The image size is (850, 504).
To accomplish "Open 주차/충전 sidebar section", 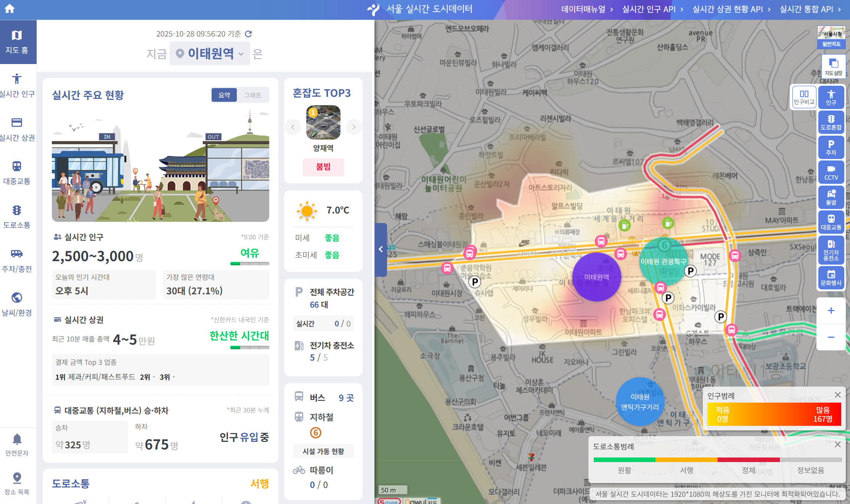I will [17, 260].
